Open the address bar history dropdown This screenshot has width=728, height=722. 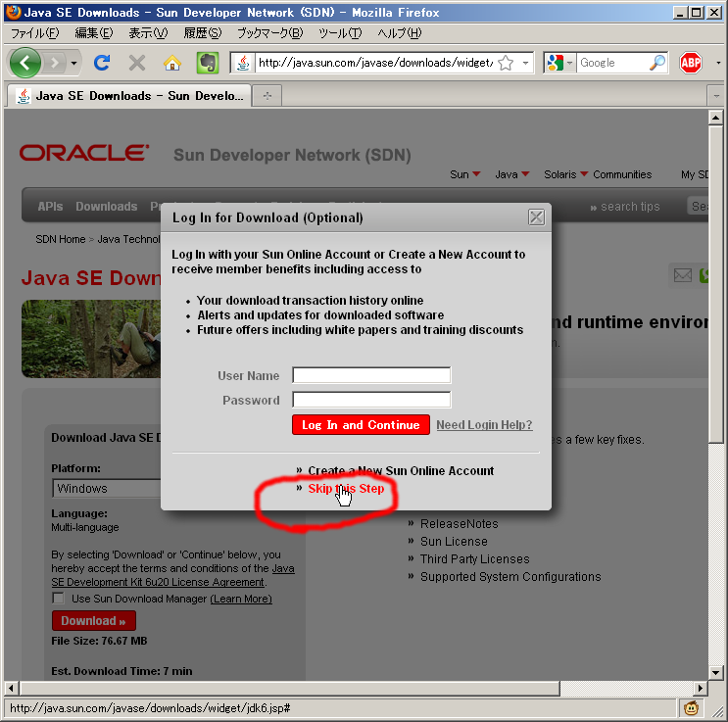pyautogui.click(x=525, y=63)
